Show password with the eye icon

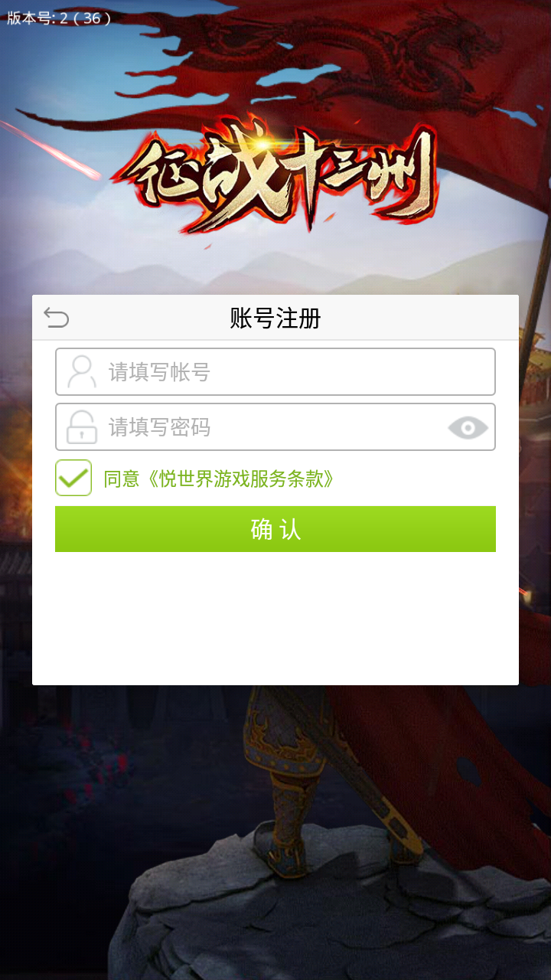[x=468, y=427]
